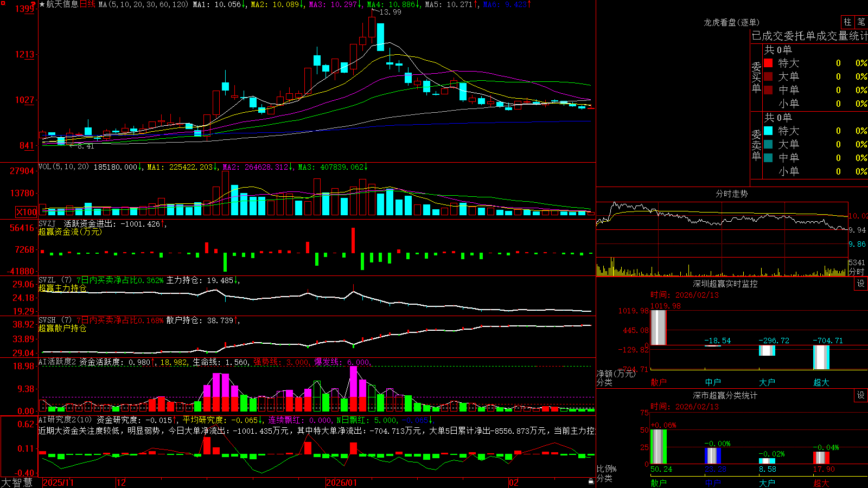Click the 超赢主力持仓 label

(62, 288)
